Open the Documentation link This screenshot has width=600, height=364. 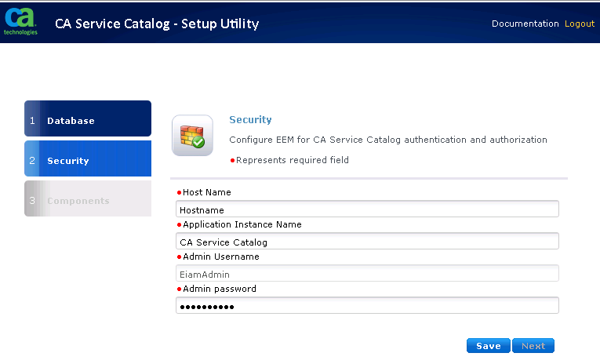point(525,24)
